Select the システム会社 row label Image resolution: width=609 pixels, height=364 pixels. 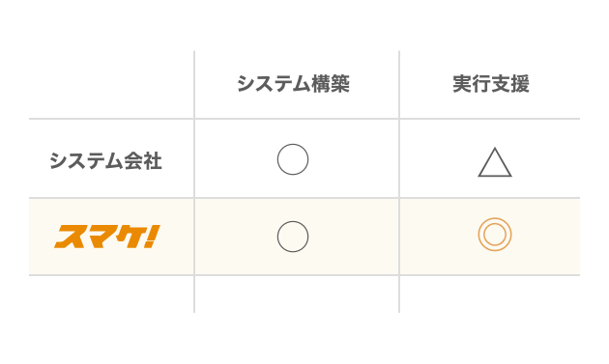coord(105,160)
